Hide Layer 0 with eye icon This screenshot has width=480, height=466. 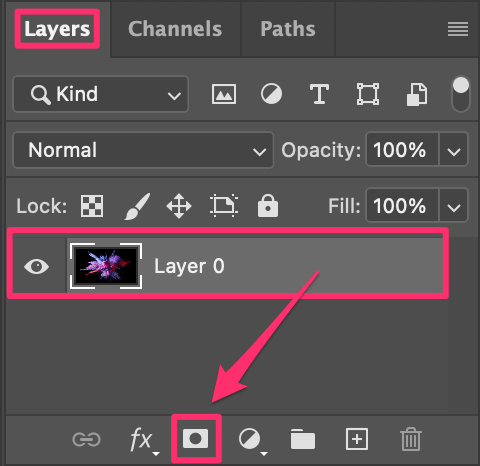pyautogui.click(x=37, y=266)
